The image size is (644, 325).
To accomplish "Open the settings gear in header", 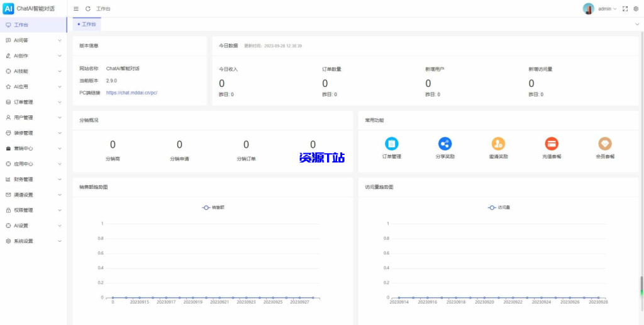I will [x=636, y=9].
